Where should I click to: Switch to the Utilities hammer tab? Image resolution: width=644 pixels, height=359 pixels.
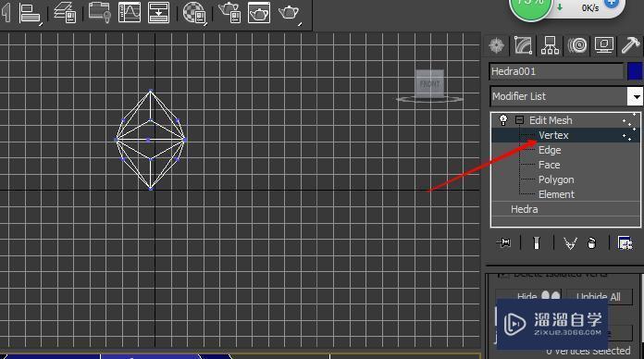pyautogui.click(x=630, y=45)
